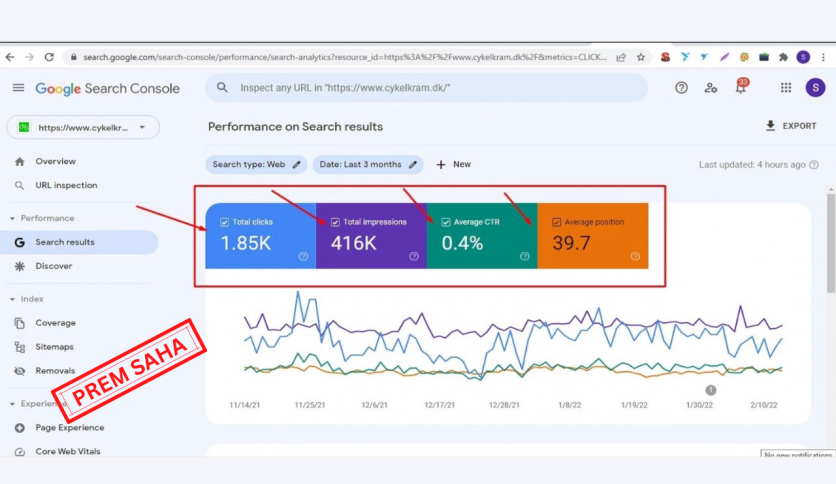Screen dimensions: 836x484
Task: Open the Help question mark icon
Action: [681, 88]
